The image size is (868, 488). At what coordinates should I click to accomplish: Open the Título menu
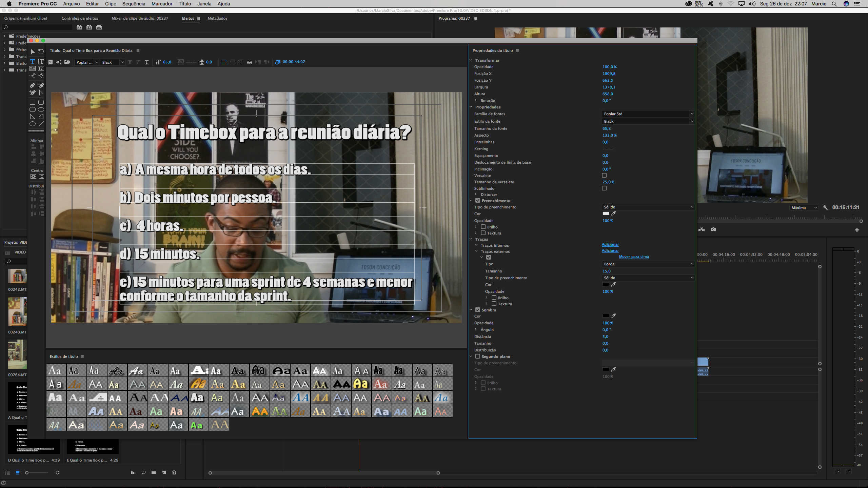pos(185,4)
